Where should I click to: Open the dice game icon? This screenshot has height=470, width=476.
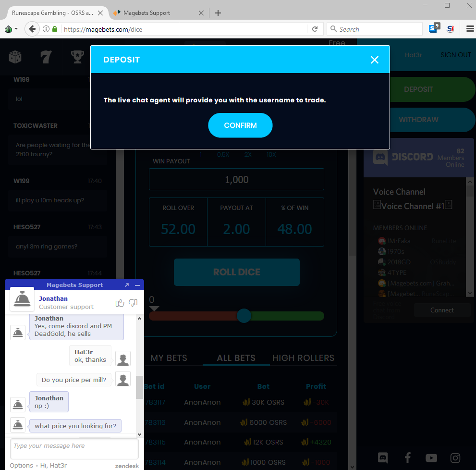15,57
